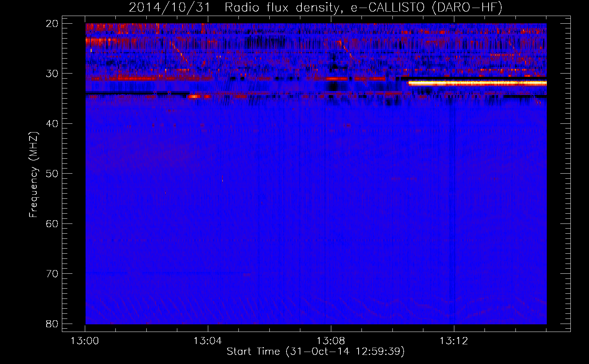Click the 13:04 time tick label
The height and width of the screenshot is (364, 589).
coord(207,341)
